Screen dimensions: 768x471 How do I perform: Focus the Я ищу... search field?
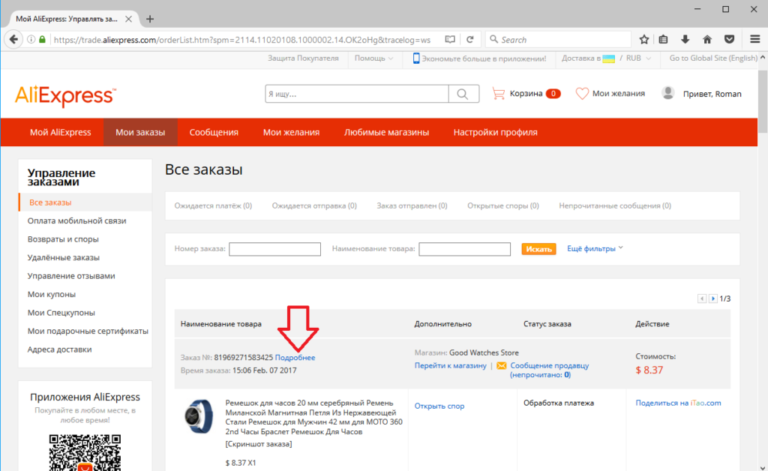357,94
